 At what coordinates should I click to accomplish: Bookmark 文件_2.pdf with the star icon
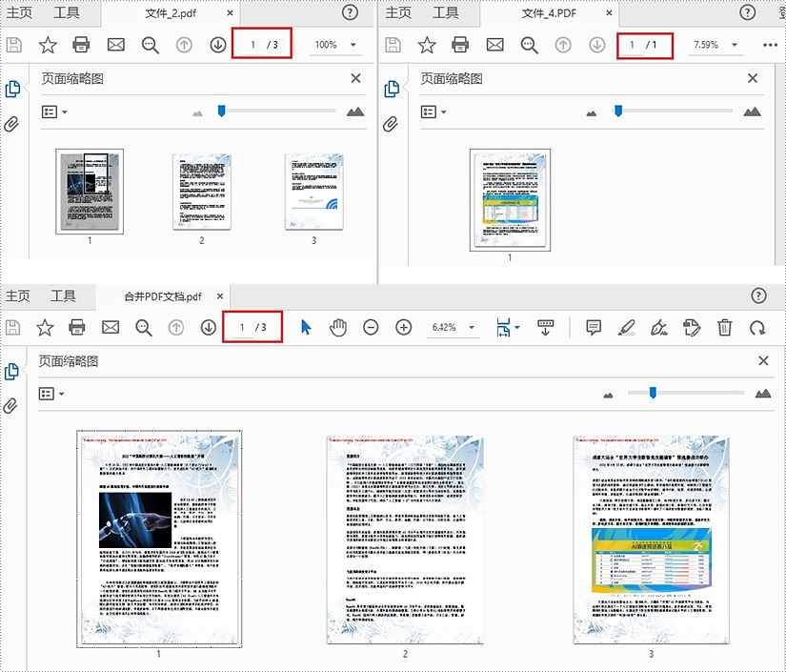coord(48,45)
